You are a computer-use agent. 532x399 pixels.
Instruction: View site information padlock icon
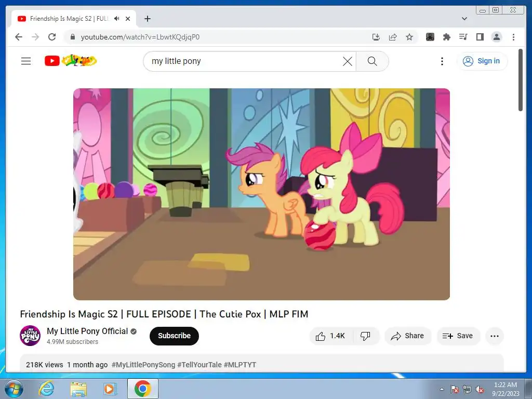72,37
